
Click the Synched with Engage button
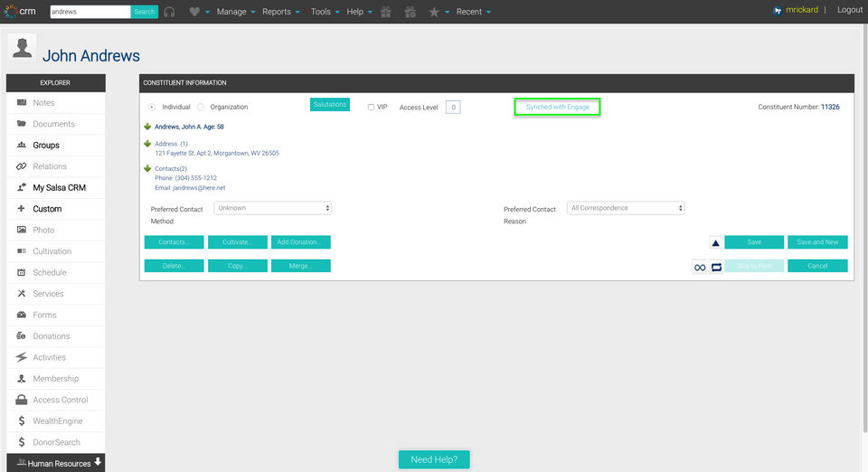coord(558,107)
